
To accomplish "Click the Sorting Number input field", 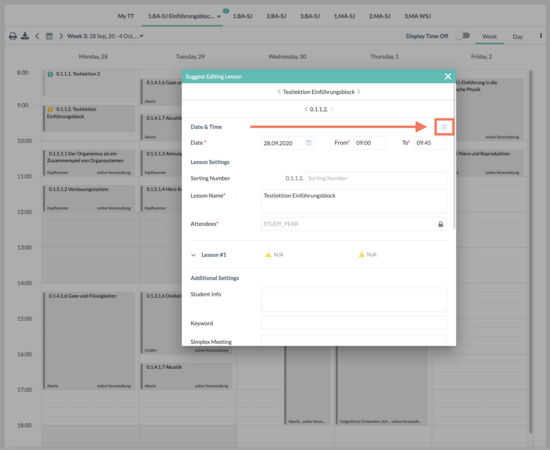I will 376,178.
